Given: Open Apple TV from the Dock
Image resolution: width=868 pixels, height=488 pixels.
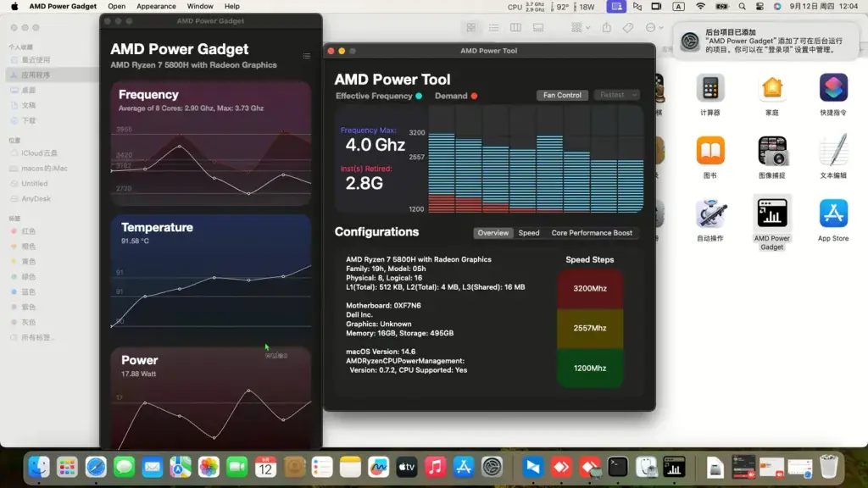Looking at the screenshot, I should 407,468.
